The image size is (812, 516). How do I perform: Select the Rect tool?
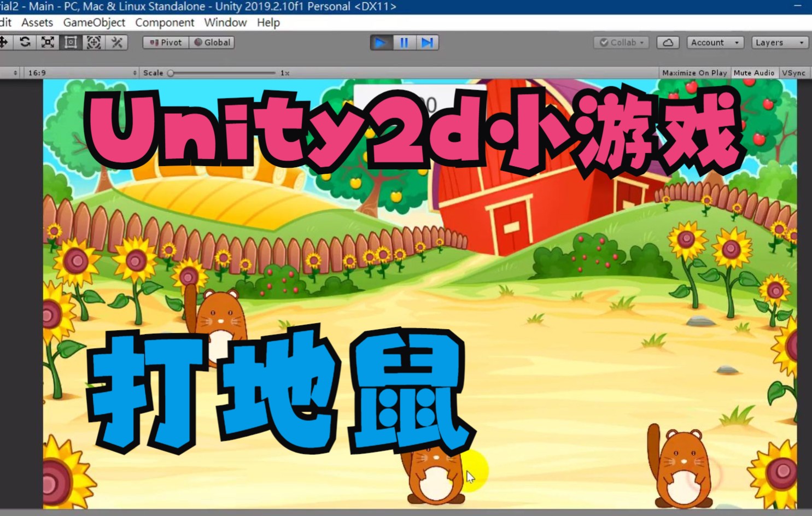(x=71, y=42)
